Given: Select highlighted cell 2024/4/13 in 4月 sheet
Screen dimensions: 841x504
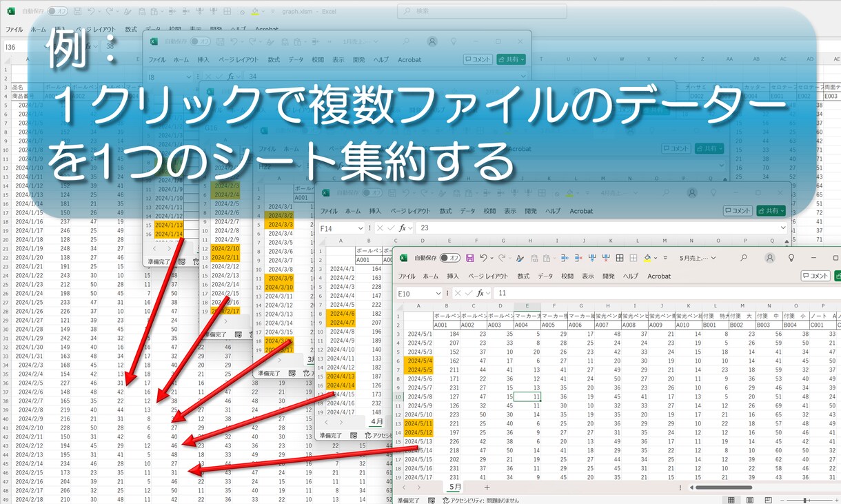Looking at the screenshot, I should point(341,376).
